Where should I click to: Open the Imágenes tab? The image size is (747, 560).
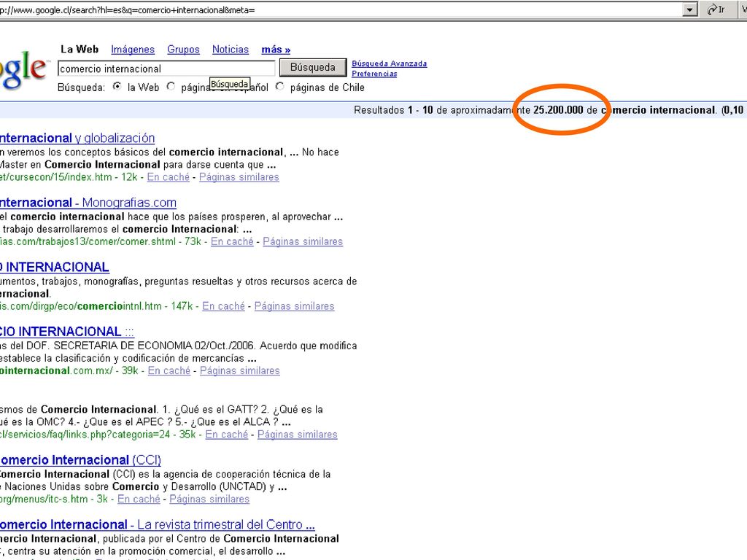click(133, 50)
